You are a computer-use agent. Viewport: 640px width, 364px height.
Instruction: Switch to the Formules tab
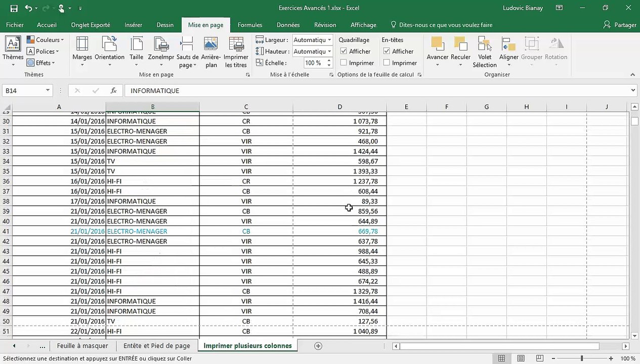pos(250,25)
